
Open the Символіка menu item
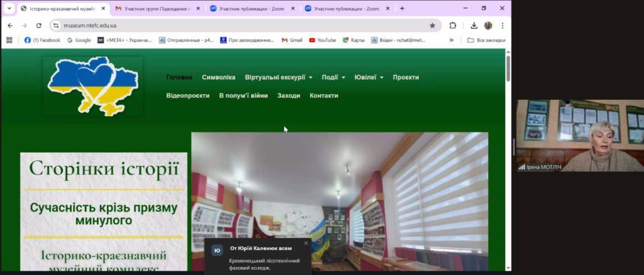(x=218, y=77)
